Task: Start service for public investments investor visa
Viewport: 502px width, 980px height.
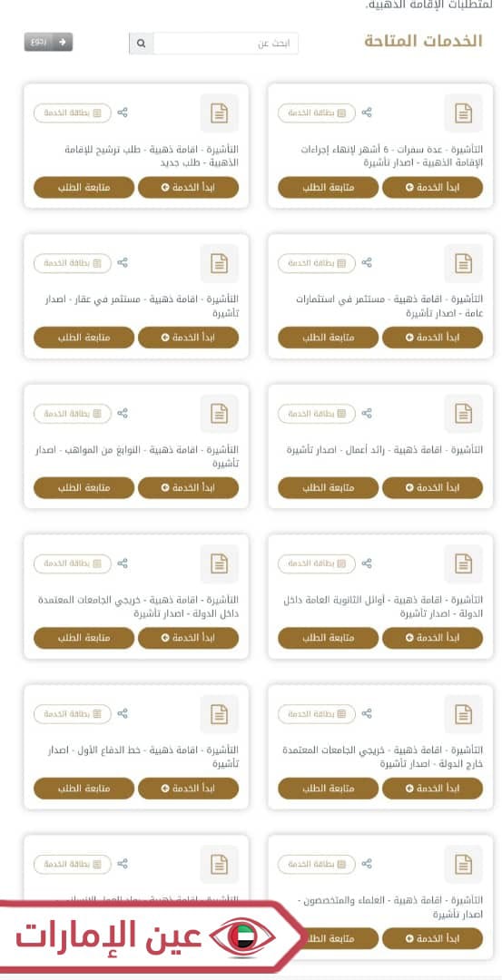Action: click(x=433, y=338)
